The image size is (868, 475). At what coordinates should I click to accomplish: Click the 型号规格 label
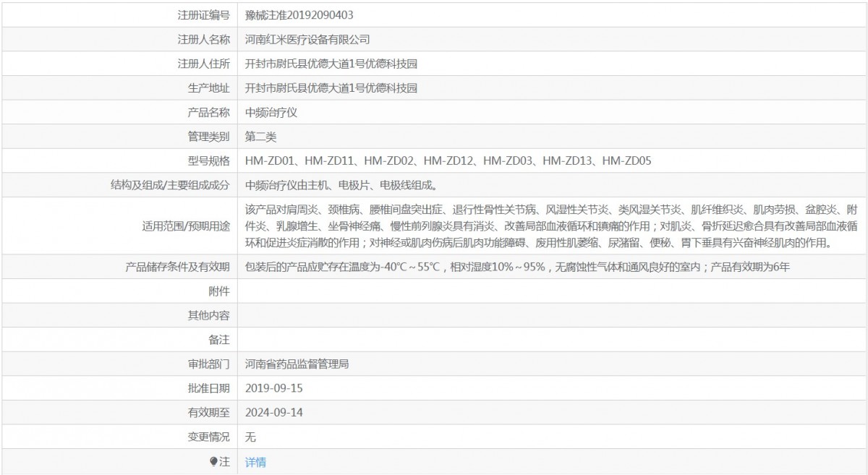coord(208,161)
